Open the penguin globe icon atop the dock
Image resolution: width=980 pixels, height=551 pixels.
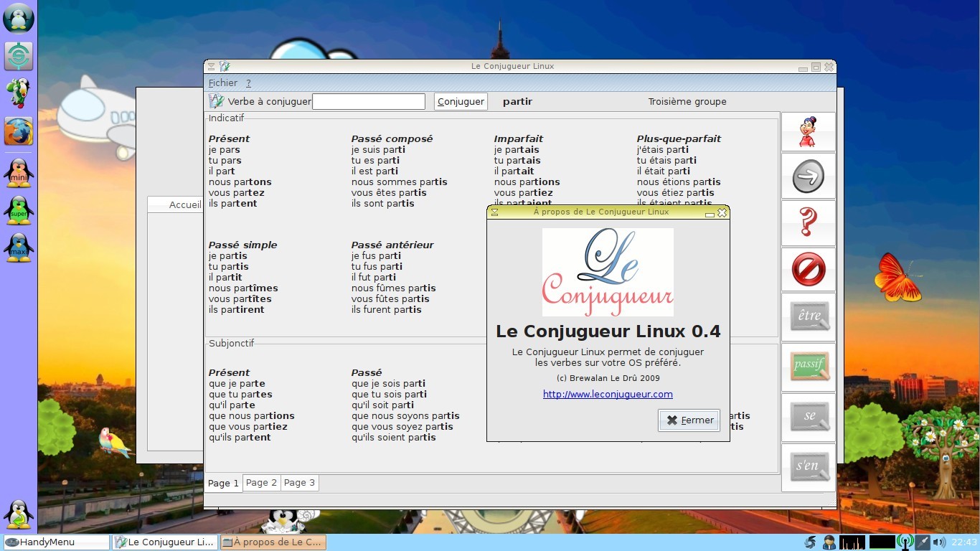(x=19, y=18)
